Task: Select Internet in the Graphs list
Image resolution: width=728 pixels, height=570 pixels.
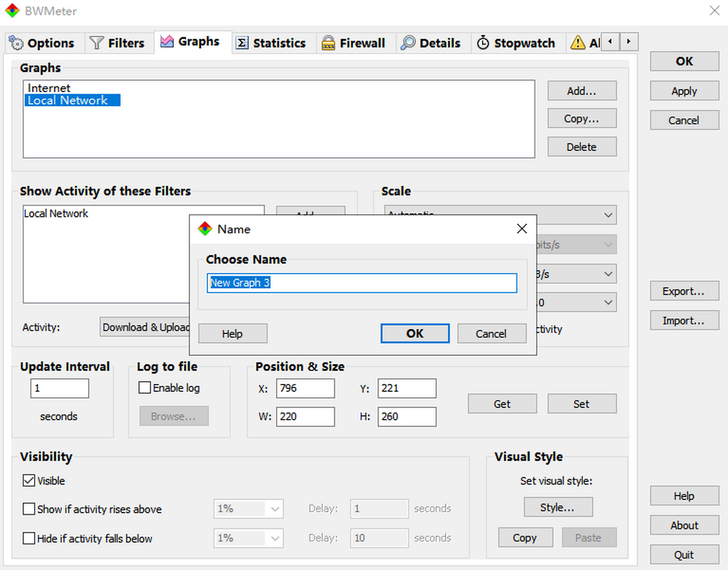Action: pyautogui.click(x=49, y=88)
